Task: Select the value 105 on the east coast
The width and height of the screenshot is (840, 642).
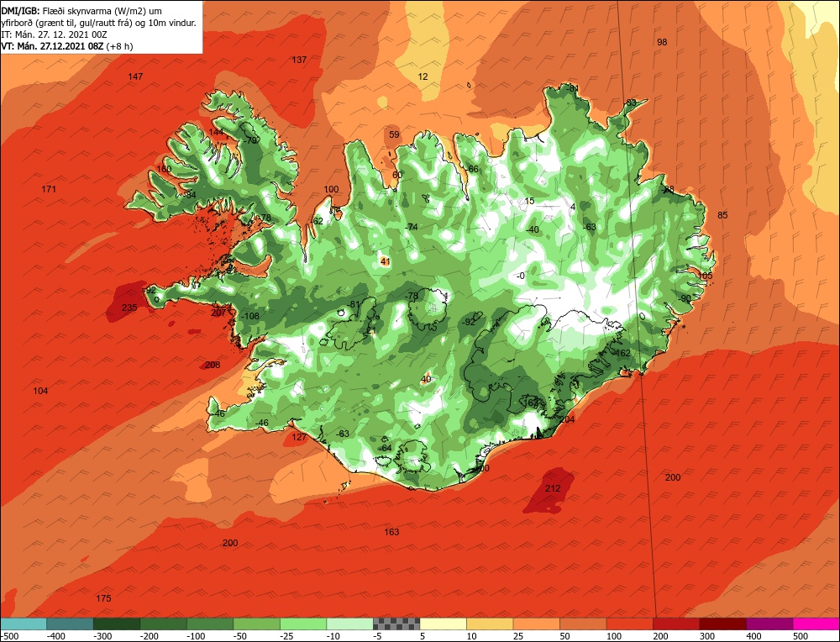Action: [x=706, y=276]
